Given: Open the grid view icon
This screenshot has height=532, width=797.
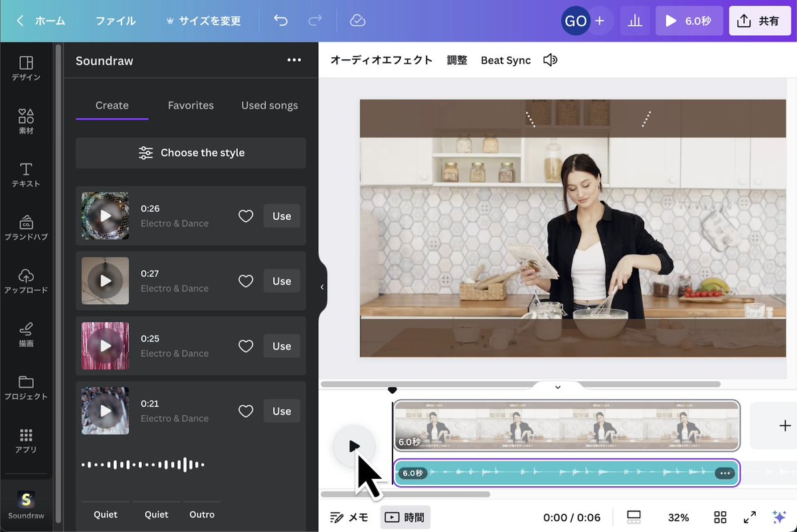Looking at the screenshot, I should point(720,517).
